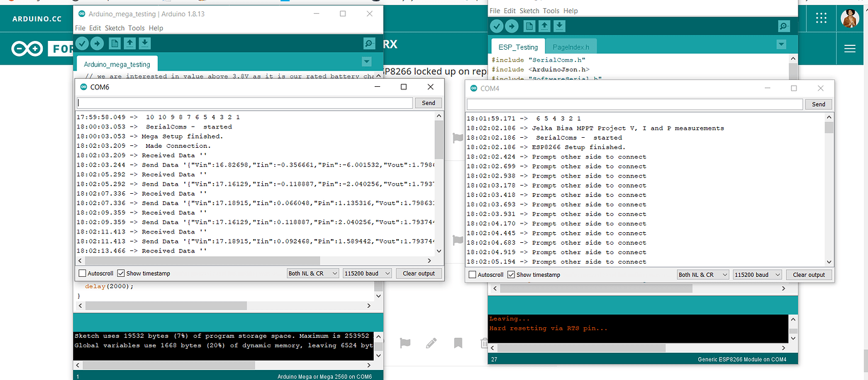
Task: Open the apps grid icon on Arduino site
Action: tap(821, 18)
